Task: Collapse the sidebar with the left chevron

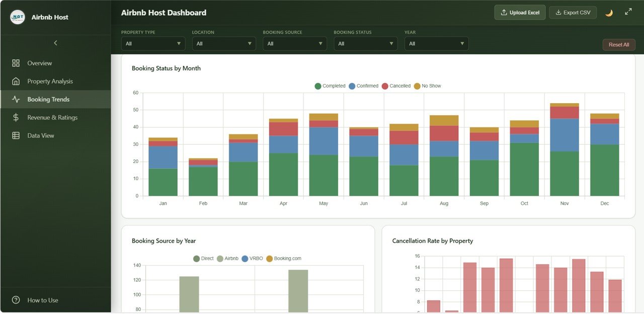Action: (x=55, y=43)
